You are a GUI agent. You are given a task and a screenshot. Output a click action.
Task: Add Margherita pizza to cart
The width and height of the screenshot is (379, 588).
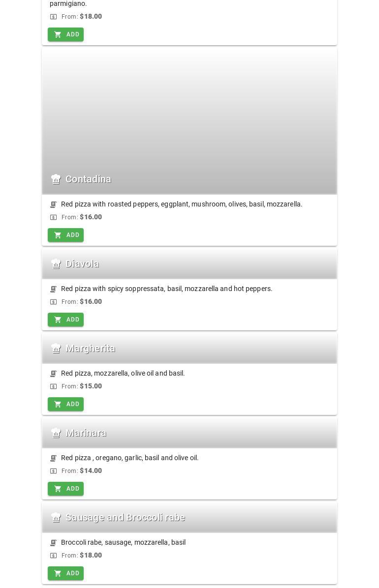coord(65,404)
